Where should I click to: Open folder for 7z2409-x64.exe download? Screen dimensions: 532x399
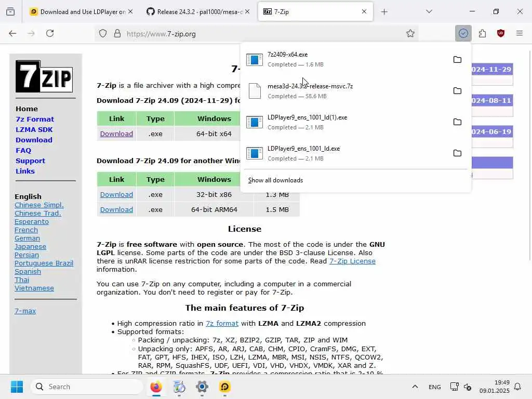pyautogui.click(x=457, y=59)
